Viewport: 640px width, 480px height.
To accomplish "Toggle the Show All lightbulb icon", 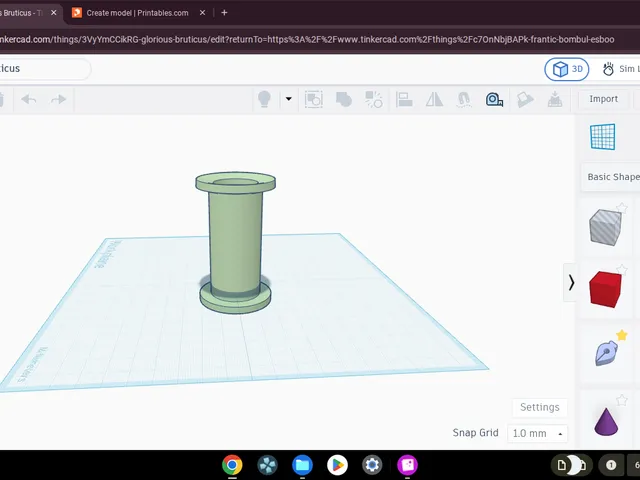I will click(264, 99).
